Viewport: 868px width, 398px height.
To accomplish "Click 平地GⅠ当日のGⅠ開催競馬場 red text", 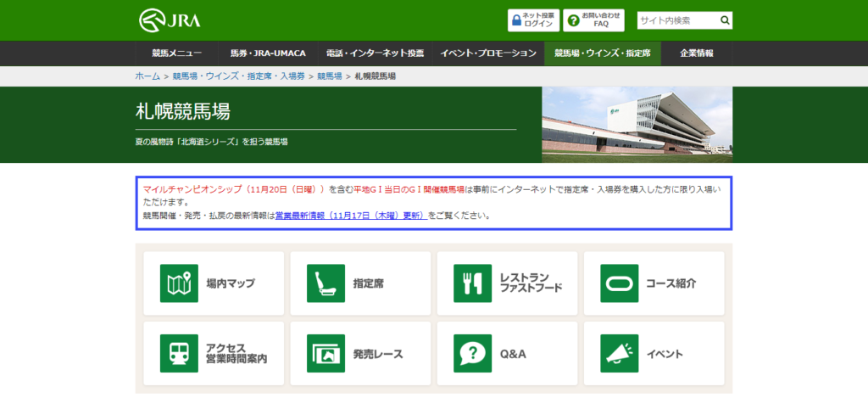I will [x=409, y=189].
